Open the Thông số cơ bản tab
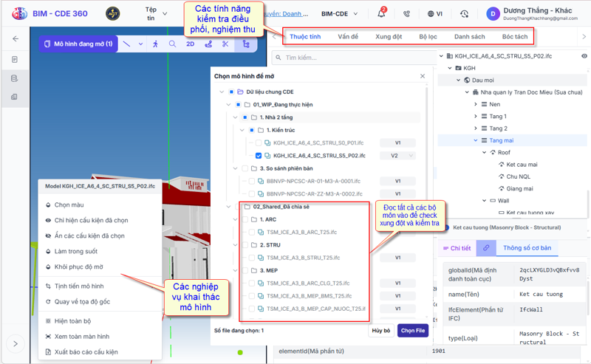The height and width of the screenshot is (364, 591). 527,248
